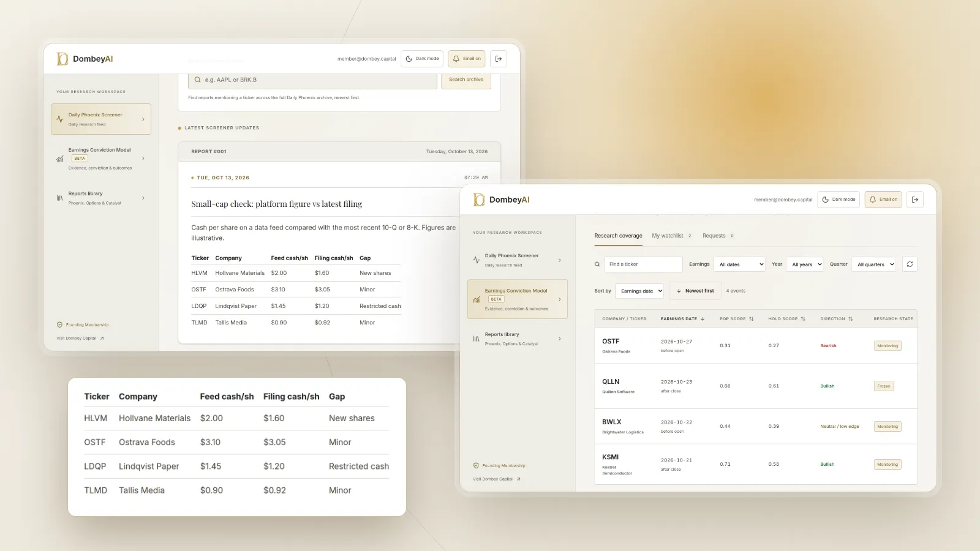Screen dimensions: 980x551
Task: Click Founding Membership shield icon left window
Action: (59, 324)
